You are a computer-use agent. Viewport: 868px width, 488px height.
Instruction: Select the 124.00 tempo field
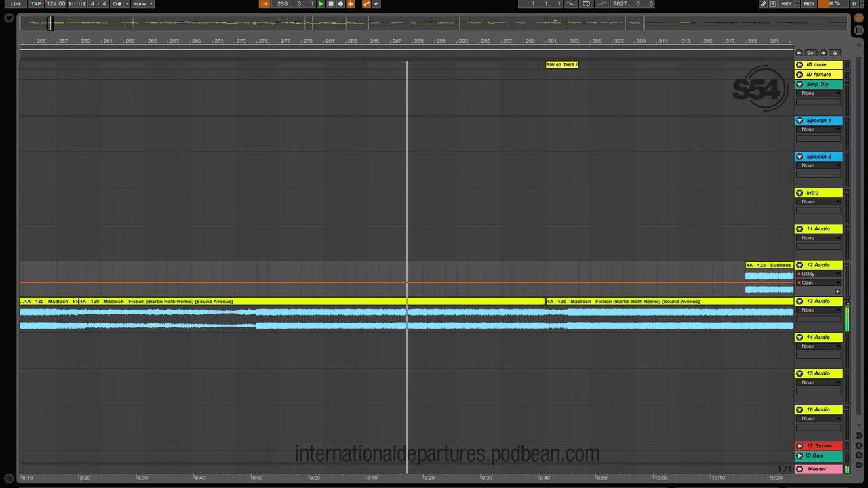point(56,4)
